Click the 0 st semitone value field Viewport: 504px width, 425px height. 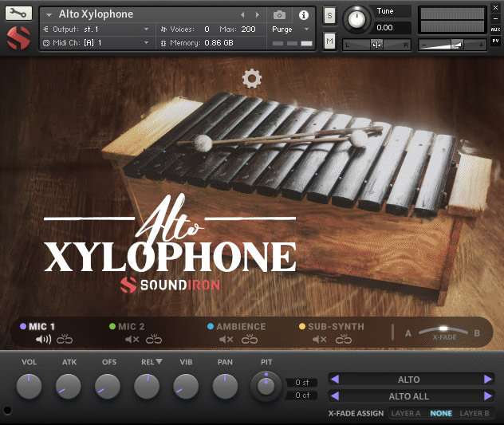(301, 383)
